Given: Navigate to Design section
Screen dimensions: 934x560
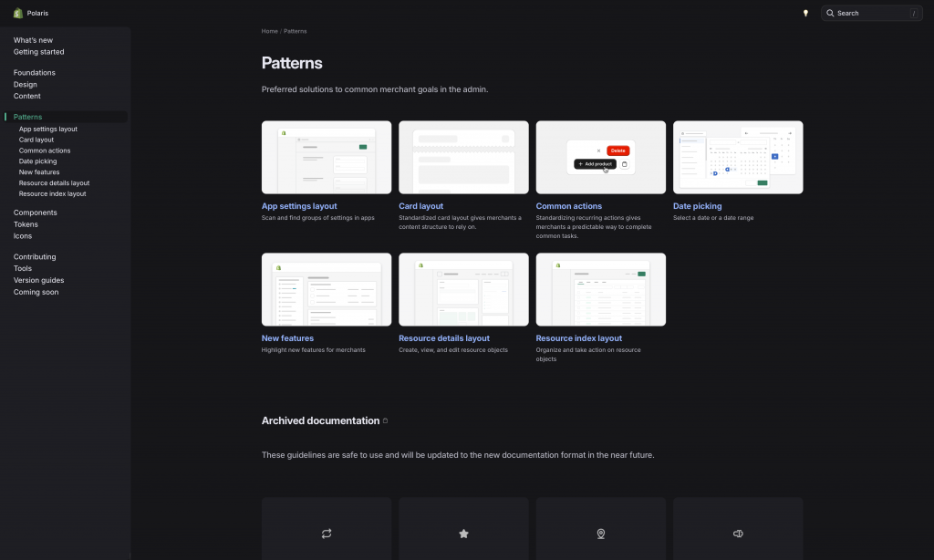Looking at the screenshot, I should tap(25, 85).
